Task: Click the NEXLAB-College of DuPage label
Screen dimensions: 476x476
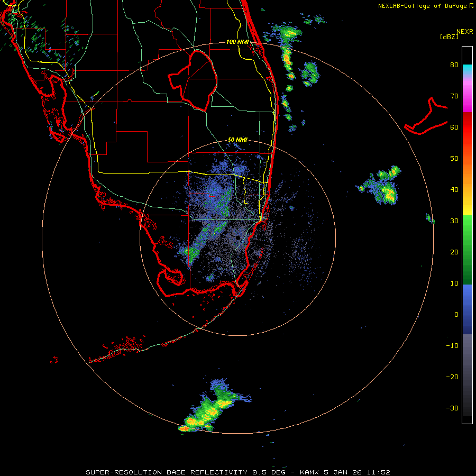Action: (x=423, y=6)
